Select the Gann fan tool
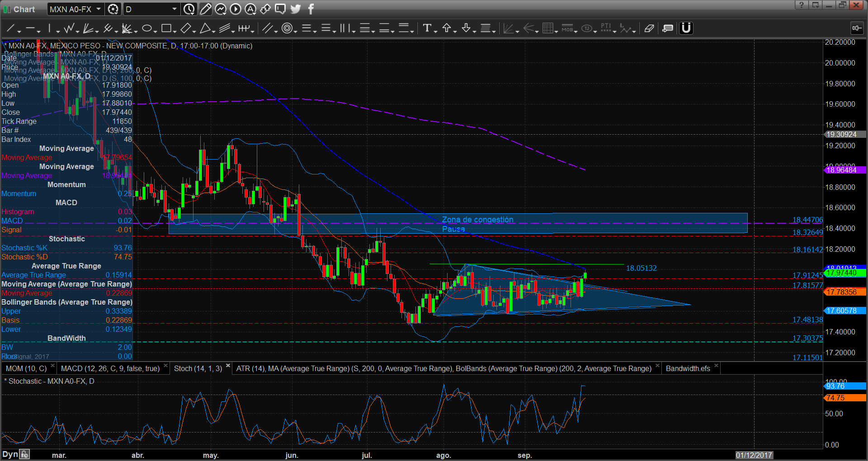 (127, 28)
